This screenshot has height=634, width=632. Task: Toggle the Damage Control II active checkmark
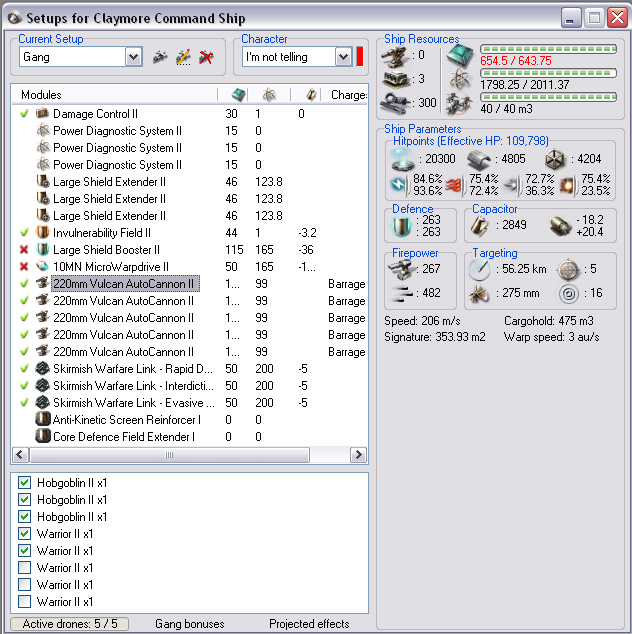(x=24, y=114)
